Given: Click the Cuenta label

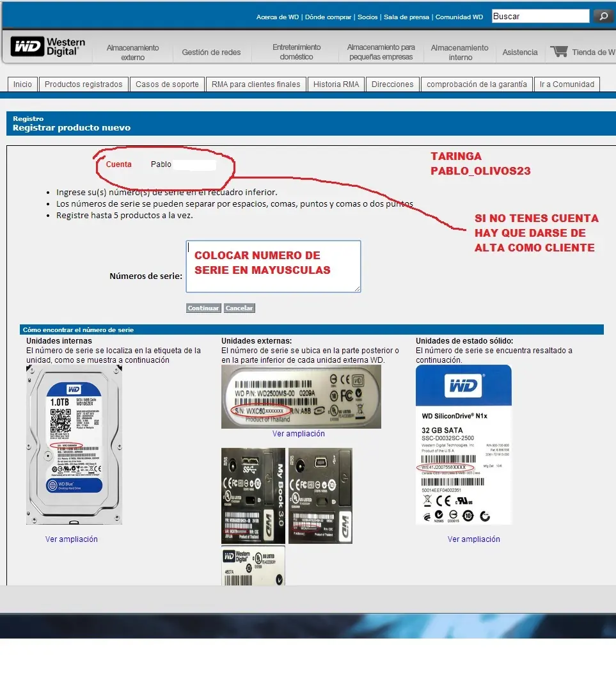Looking at the screenshot, I should coord(118,164).
